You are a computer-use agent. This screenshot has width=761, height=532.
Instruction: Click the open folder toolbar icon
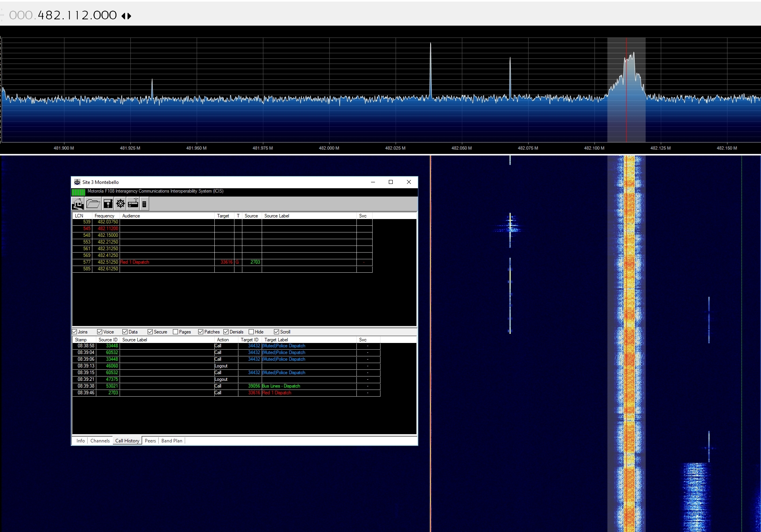(93, 204)
